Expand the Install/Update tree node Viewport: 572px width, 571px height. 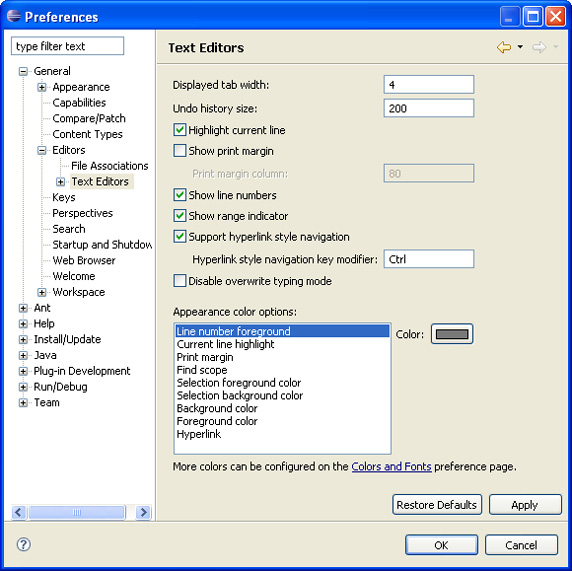click(x=23, y=339)
